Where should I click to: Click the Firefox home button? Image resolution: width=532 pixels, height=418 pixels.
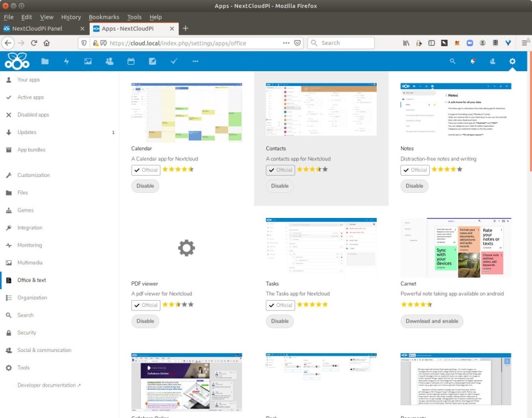(x=47, y=43)
